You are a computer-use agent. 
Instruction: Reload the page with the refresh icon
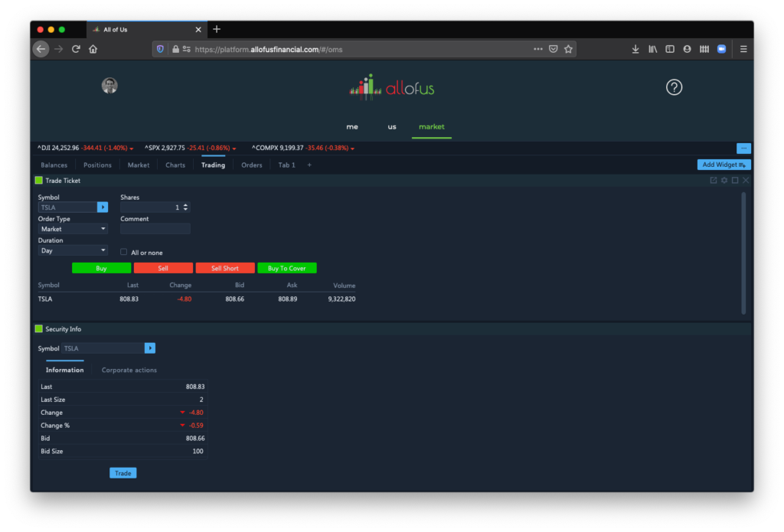(76, 49)
